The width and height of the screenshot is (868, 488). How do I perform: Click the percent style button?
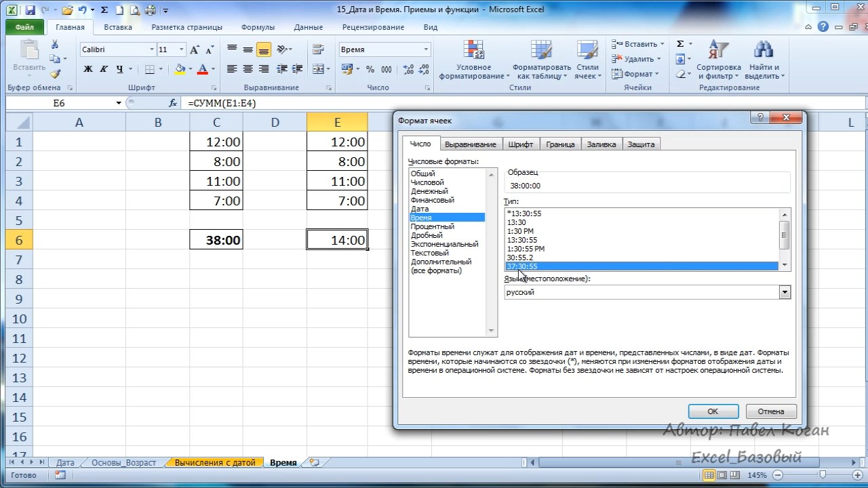click(x=370, y=69)
